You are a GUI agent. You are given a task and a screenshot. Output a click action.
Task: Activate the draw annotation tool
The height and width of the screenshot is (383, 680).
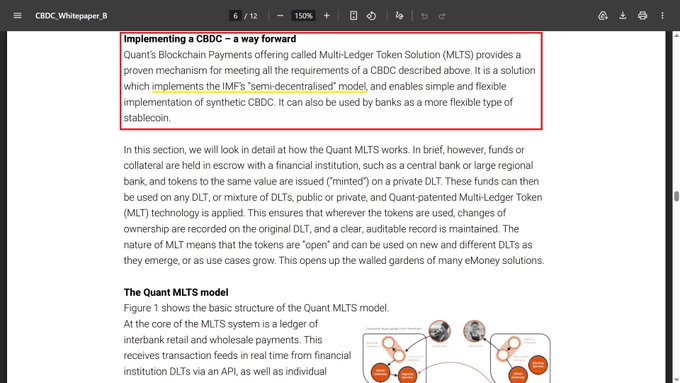[399, 16]
